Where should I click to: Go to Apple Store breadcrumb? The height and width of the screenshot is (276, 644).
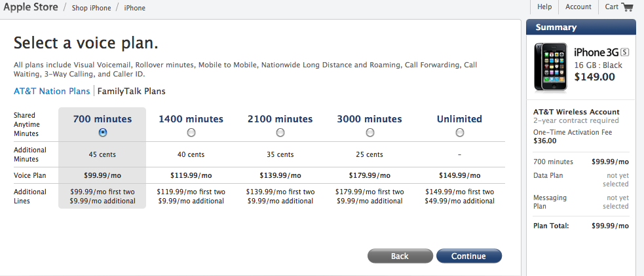[31, 7]
